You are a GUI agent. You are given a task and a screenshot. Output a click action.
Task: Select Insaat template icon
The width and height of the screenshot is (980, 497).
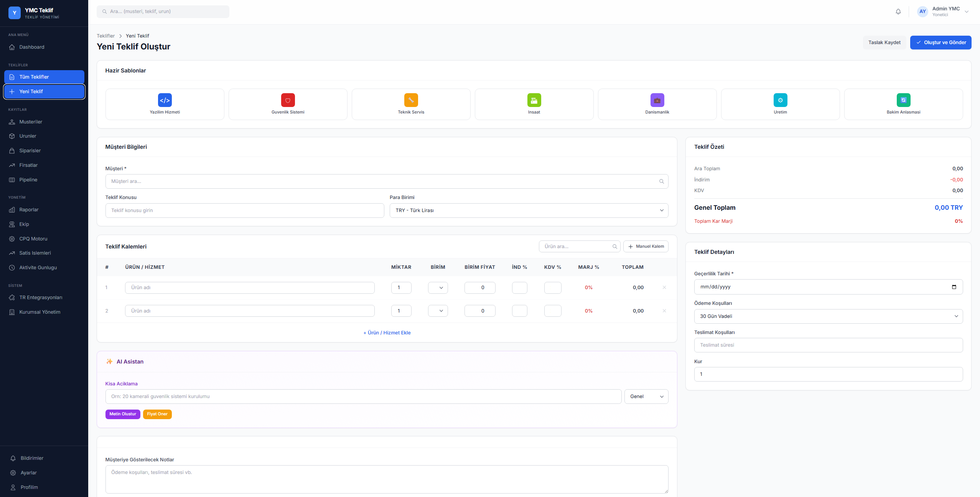click(534, 100)
